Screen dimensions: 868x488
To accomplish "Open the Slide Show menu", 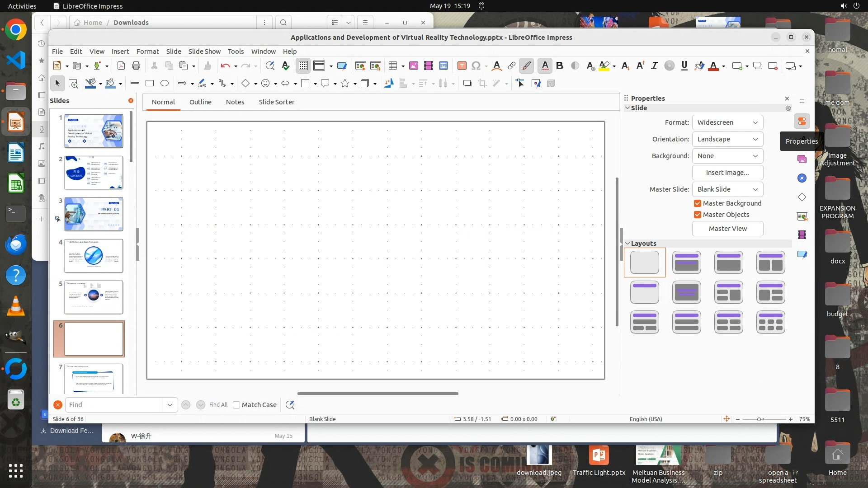I will click(204, 52).
